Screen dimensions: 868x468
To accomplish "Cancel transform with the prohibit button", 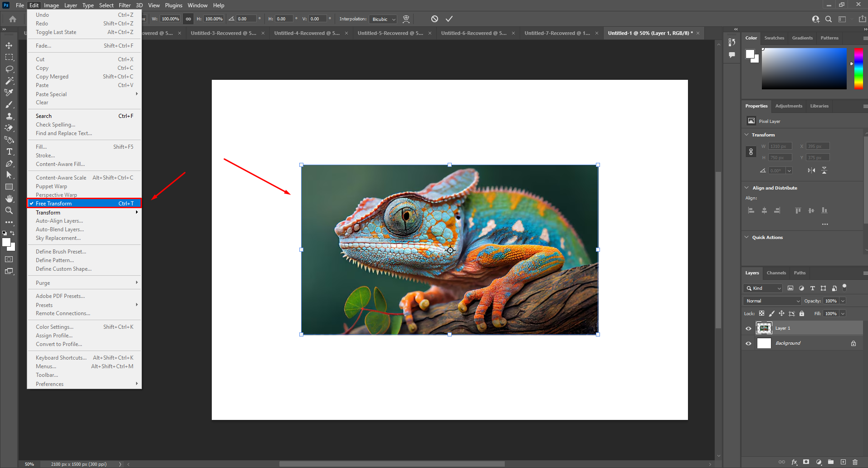I will click(x=434, y=19).
